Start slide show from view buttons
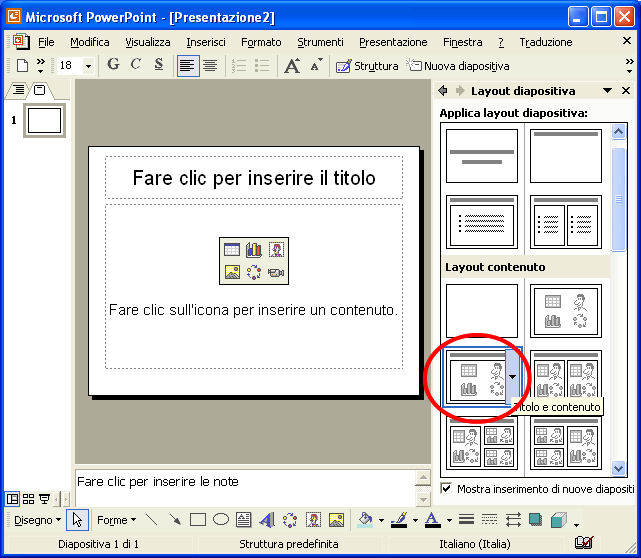The width and height of the screenshot is (641, 558). [x=44, y=499]
